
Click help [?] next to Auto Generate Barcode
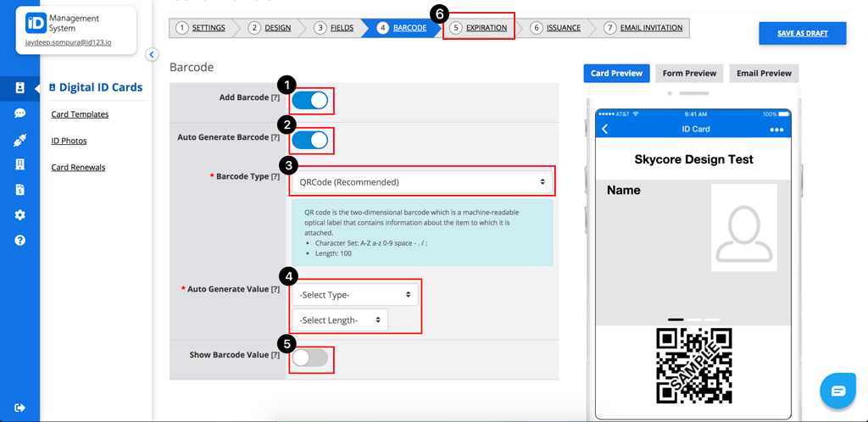pos(275,137)
